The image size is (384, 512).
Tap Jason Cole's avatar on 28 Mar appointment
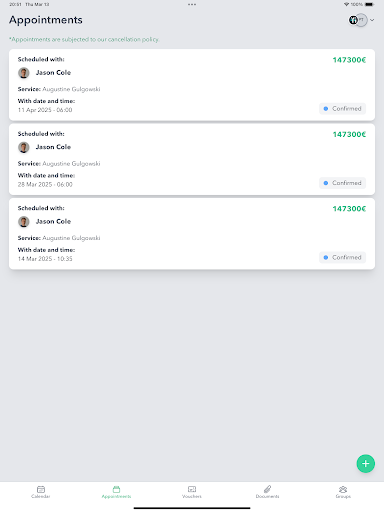(24, 147)
